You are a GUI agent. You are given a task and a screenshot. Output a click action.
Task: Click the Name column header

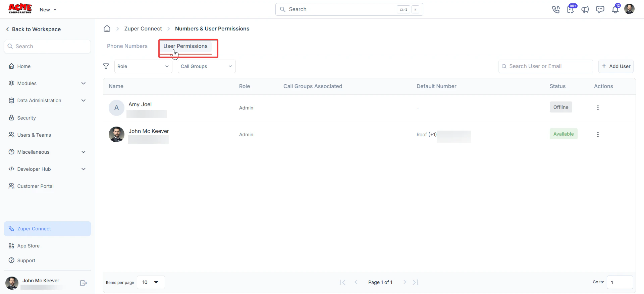click(116, 86)
